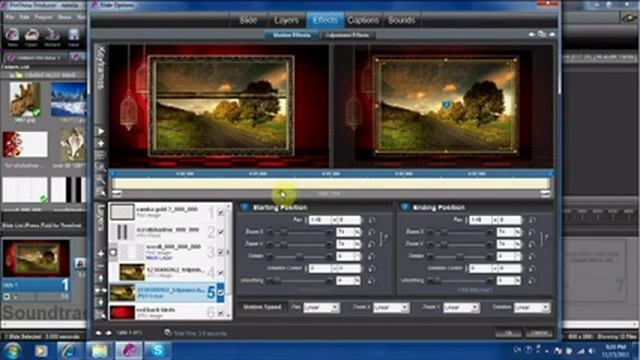This screenshot has width=640, height=360.
Task: Open Internet Explorer from the taskbar
Action: coord(69,351)
